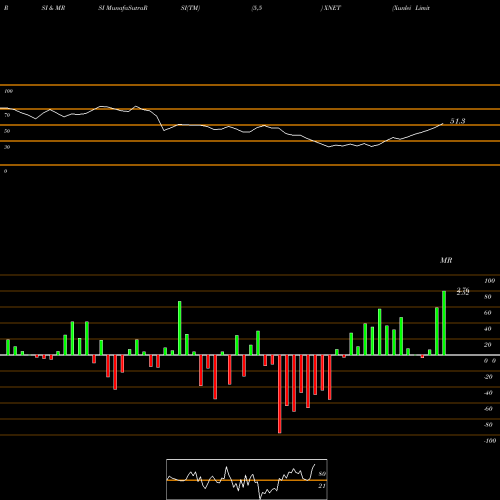Image resolution: width=500 pixels, height=500 pixels.
Task: Click the 80 label on the MR axis
Action: point(488,297)
